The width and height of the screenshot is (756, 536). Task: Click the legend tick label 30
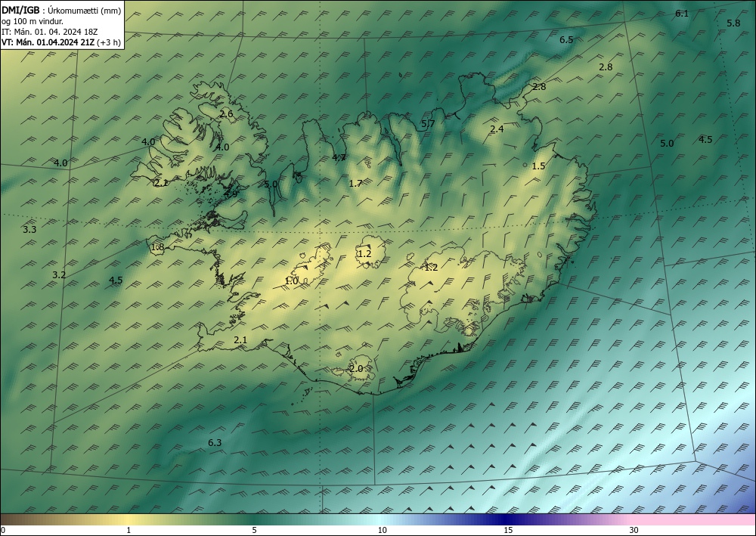634,530
